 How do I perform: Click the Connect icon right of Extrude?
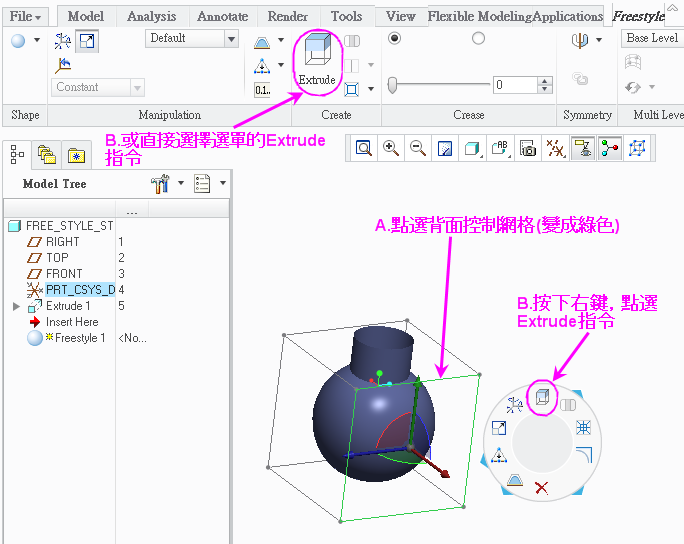352,41
